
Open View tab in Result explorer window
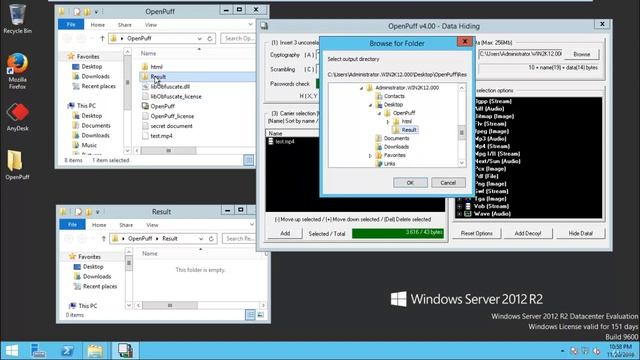click(152, 225)
